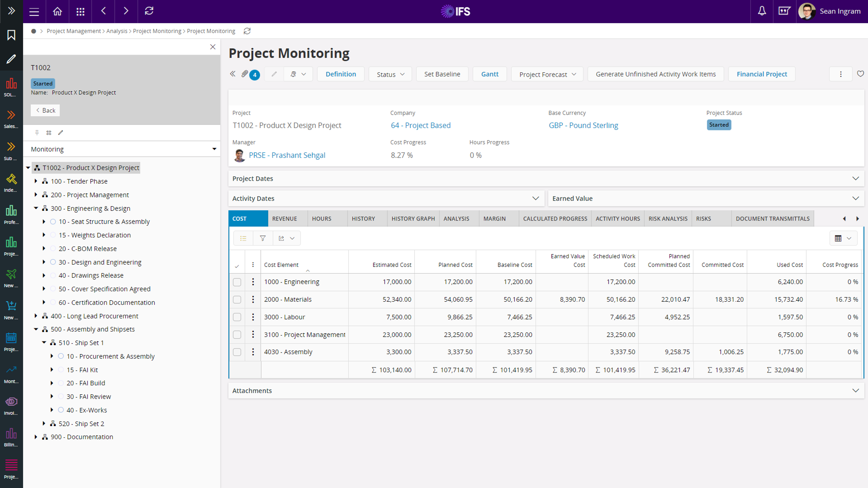This screenshot has height=488, width=868.
Task: Collapse the 300 - Engineering & Design node
Action: pyautogui.click(x=36, y=208)
